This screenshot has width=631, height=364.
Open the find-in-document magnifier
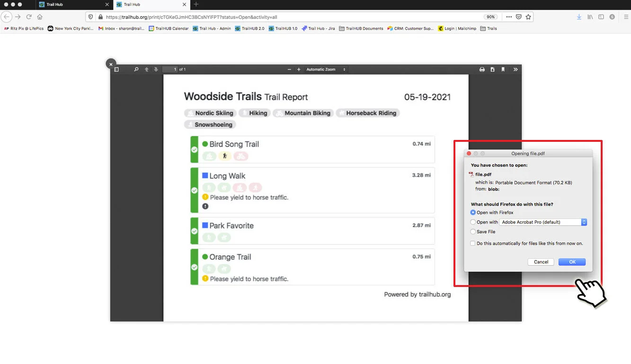point(136,69)
